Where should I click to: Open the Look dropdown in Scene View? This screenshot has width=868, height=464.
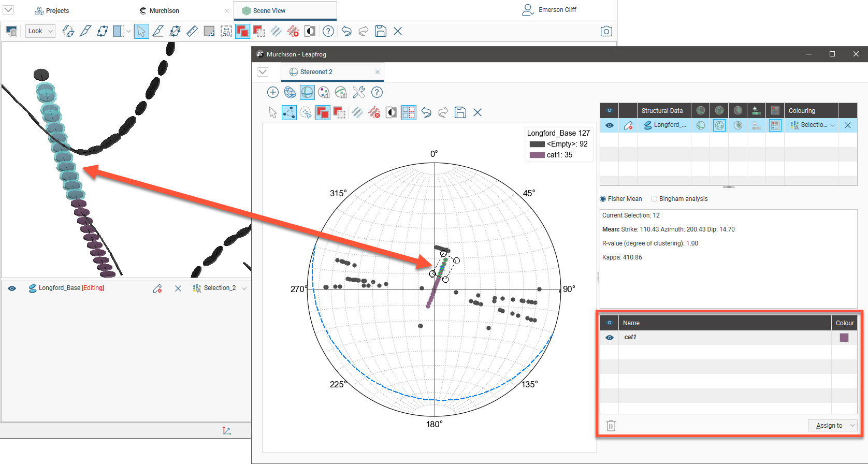(40, 31)
